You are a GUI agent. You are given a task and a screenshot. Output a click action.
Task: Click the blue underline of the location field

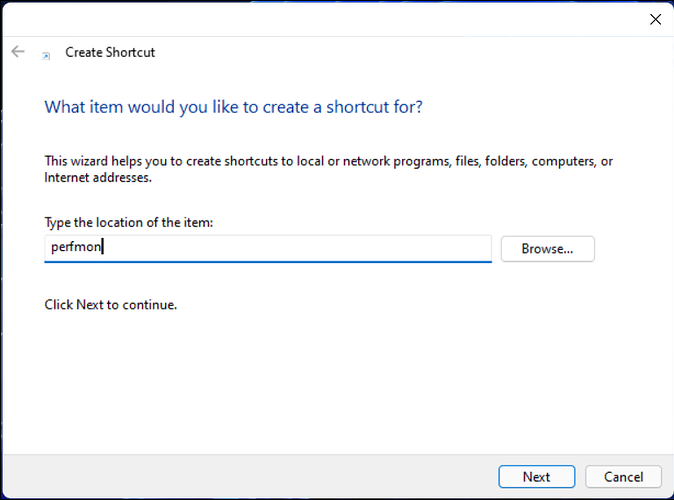(x=268, y=261)
